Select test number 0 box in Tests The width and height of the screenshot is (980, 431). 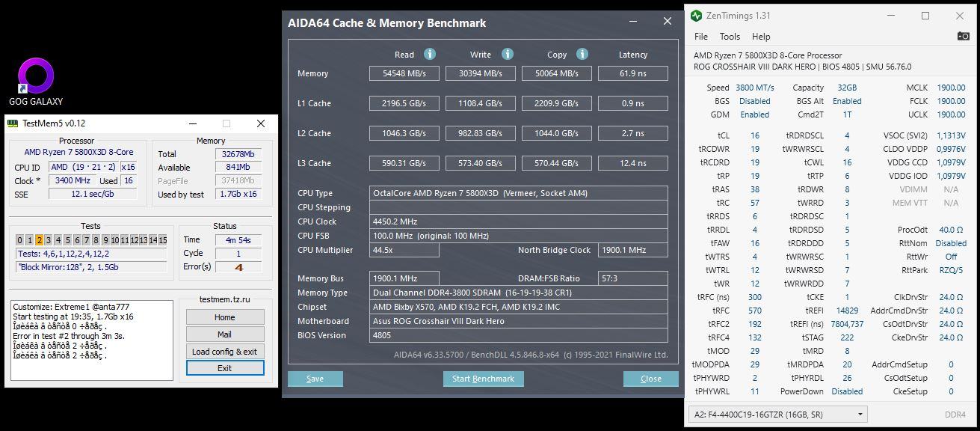click(21, 240)
